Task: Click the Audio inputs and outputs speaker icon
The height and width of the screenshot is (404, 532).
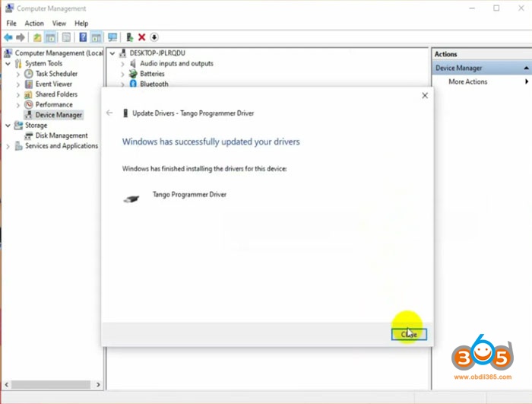Action: [x=133, y=64]
